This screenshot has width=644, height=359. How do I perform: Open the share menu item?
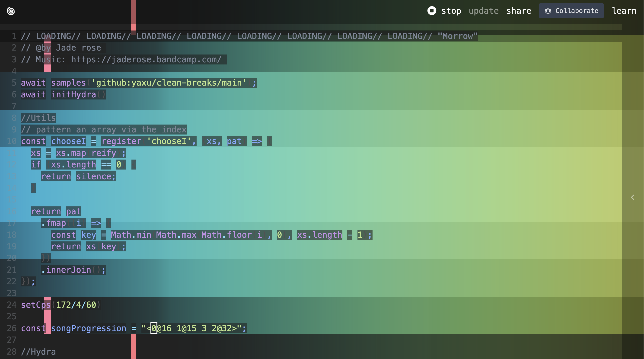(519, 11)
